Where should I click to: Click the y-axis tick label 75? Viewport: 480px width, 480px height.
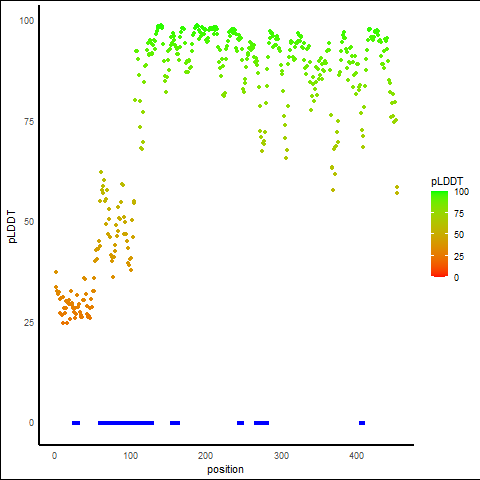point(29,122)
